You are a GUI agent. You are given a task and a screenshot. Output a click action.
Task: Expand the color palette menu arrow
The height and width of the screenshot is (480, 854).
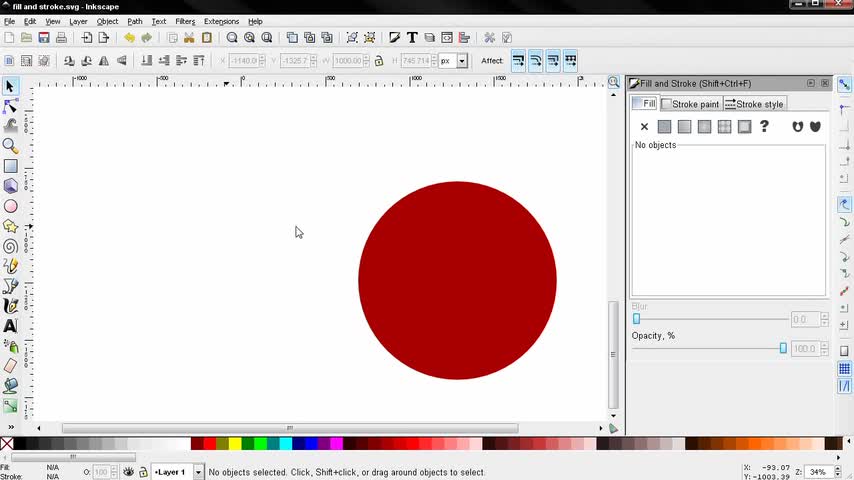(847, 443)
